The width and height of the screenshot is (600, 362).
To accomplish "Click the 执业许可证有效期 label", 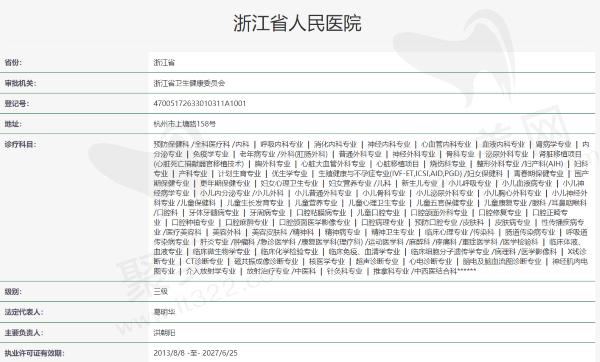I will pos(34,353).
